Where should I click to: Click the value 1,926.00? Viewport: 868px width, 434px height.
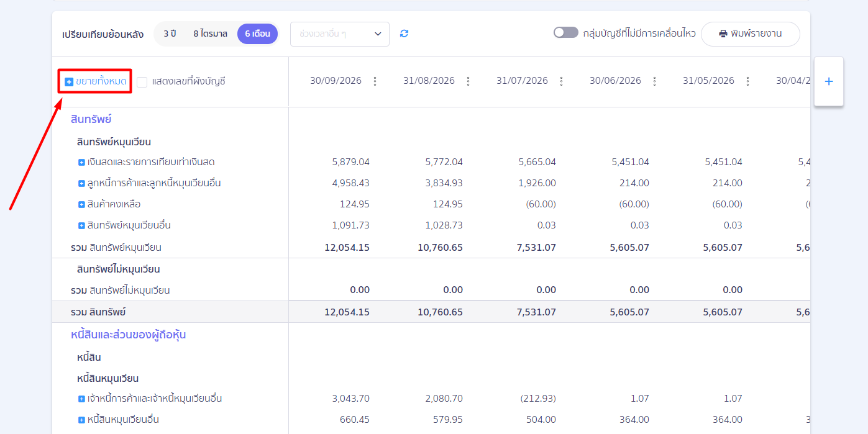click(537, 183)
